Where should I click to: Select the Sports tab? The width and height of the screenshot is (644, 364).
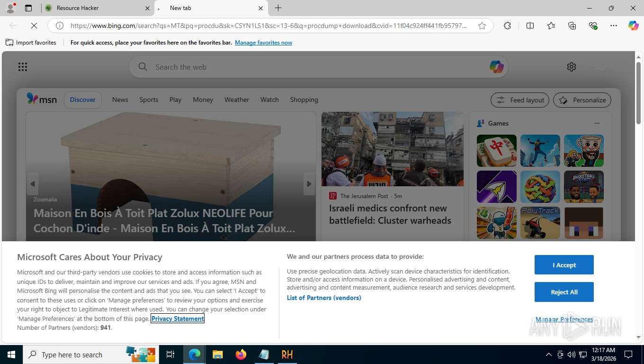coord(149,100)
